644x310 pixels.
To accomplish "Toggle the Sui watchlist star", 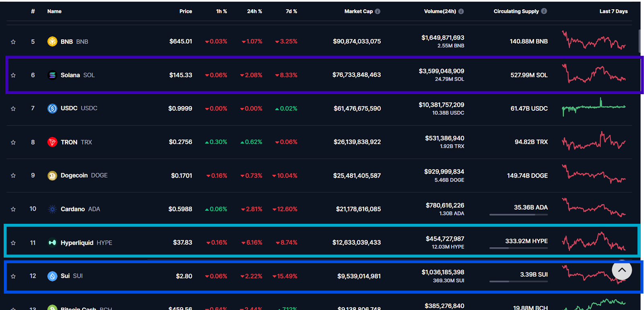I will pyautogui.click(x=13, y=277).
